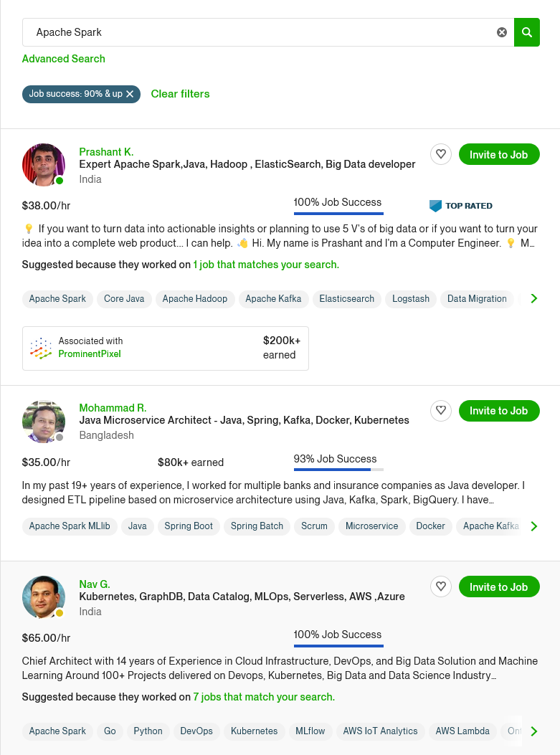Expand Nav G.'s skill list chevron
Screen dimensions: 560x755
[x=533, y=731]
